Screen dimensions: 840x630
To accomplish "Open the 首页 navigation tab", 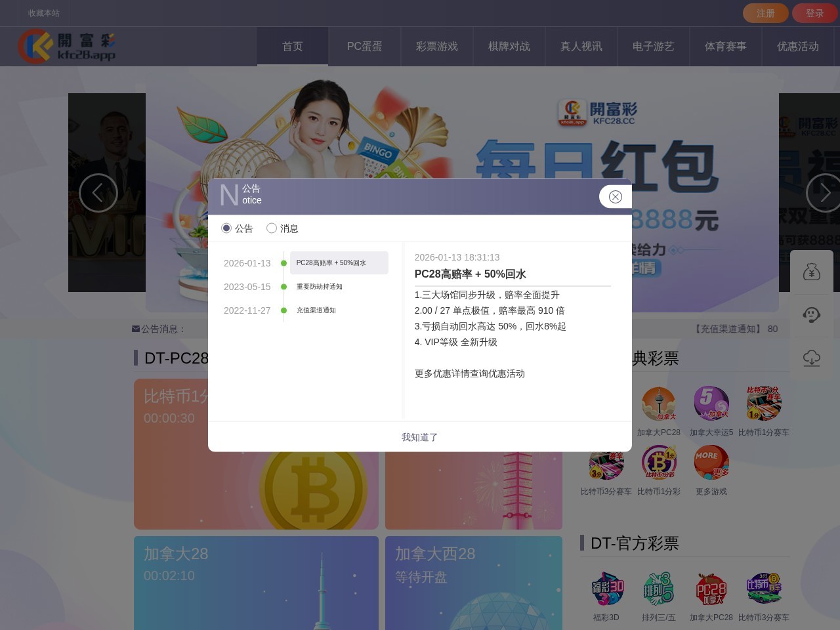I will tap(293, 46).
